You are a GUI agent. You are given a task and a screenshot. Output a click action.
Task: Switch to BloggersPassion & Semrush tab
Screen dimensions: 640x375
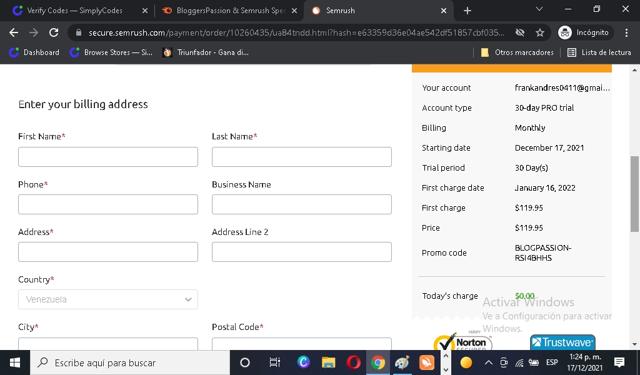click(x=229, y=11)
